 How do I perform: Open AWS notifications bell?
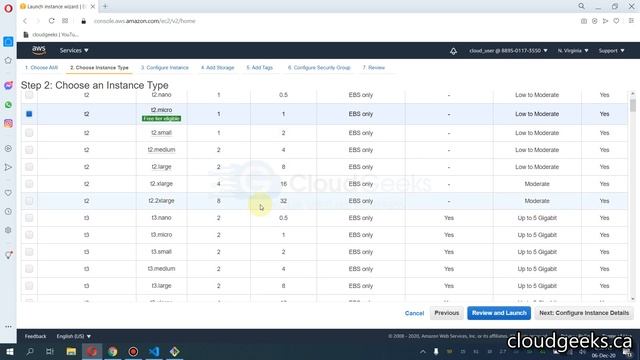pos(453,51)
